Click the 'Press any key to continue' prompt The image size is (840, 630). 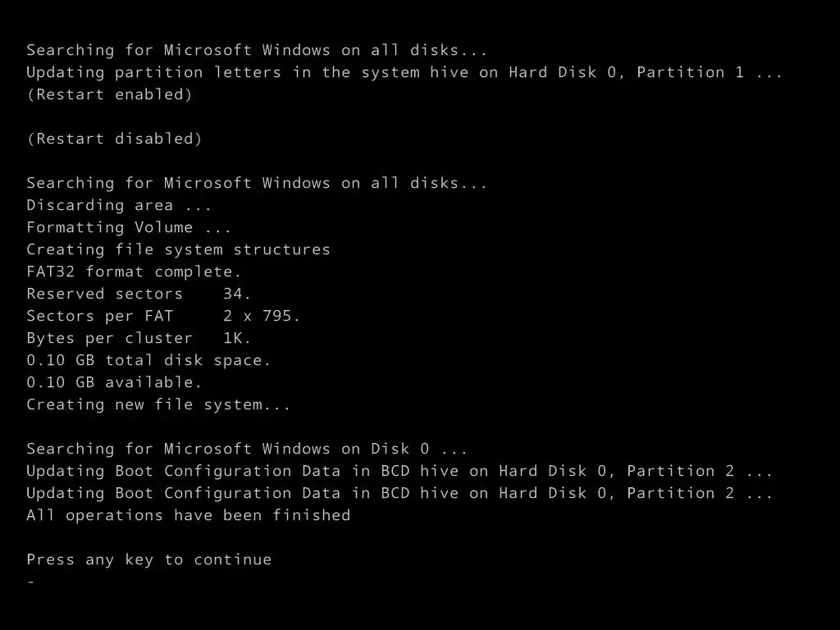148,559
